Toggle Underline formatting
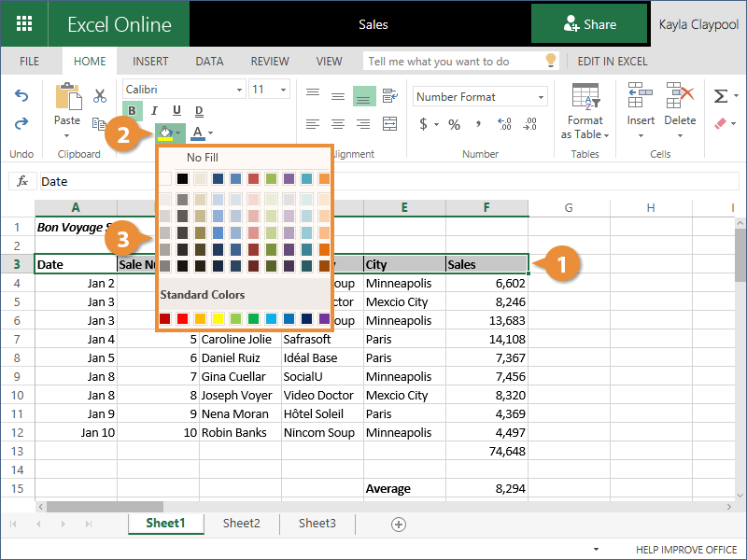The width and height of the screenshot is (747, 560). pyautogui.click(x=176, y=111)
